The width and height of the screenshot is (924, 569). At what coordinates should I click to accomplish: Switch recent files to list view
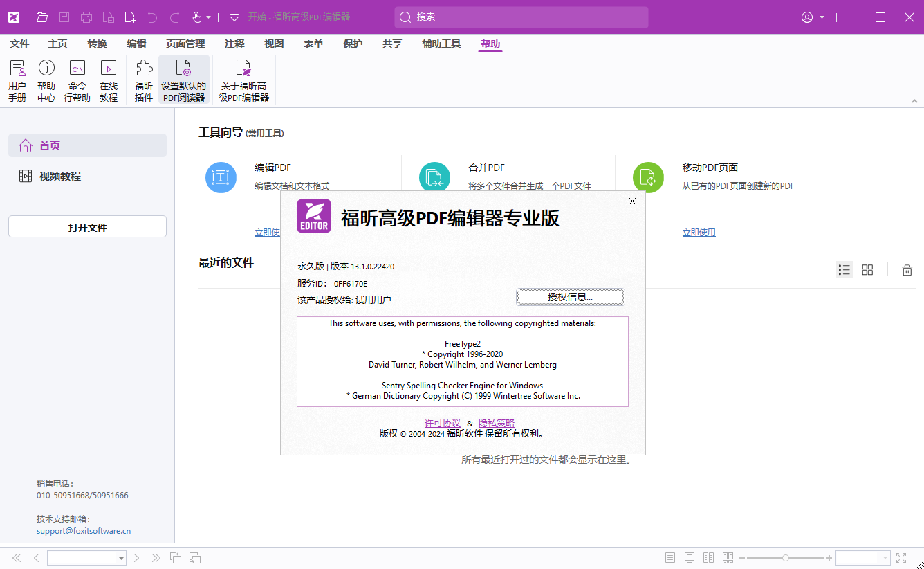(x=844, y=270)
